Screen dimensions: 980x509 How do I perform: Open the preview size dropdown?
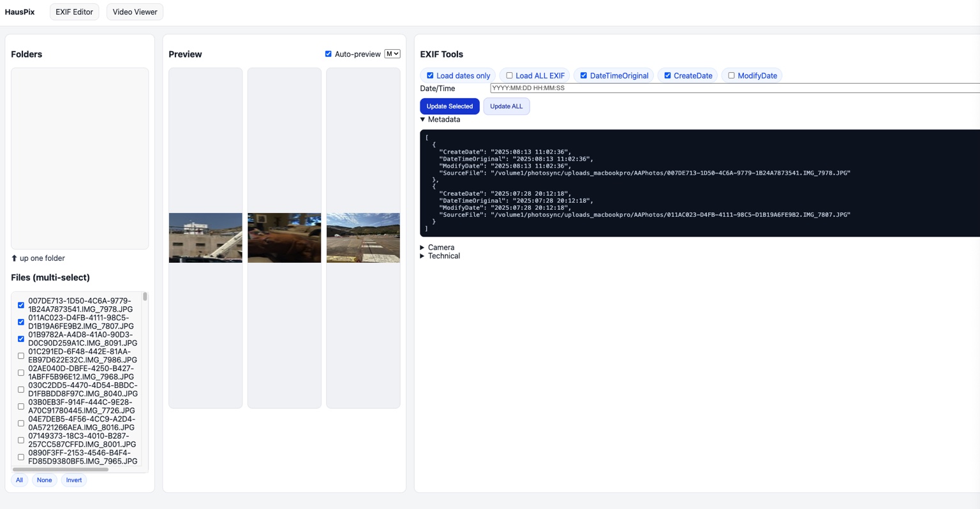392,54
